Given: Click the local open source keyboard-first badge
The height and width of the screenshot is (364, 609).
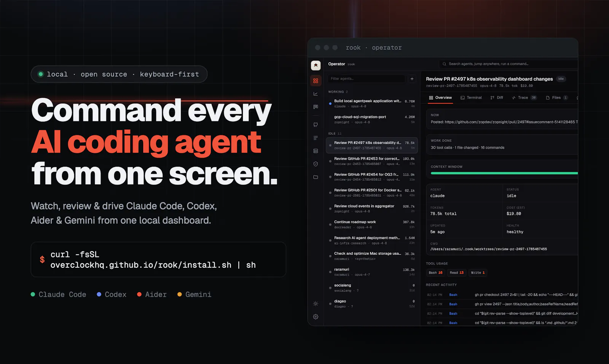Looking at the screenshot, I should pyautogui.click(x=119, y=74).
